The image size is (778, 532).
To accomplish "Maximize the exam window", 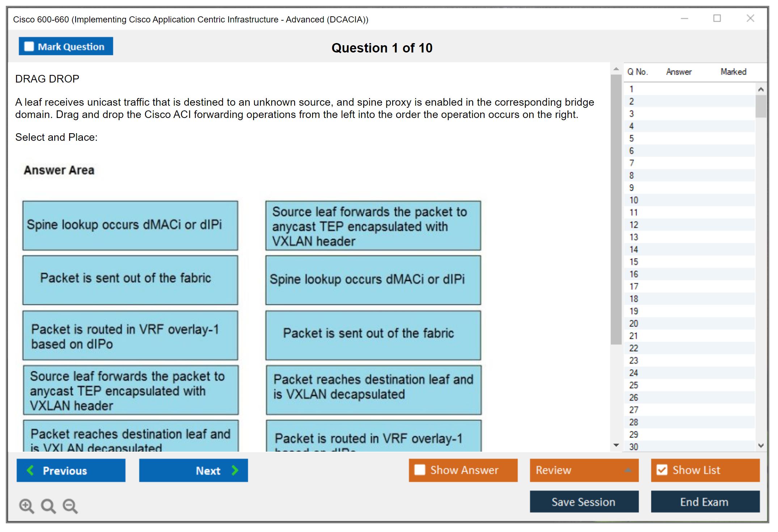I will tap(717, 18).
